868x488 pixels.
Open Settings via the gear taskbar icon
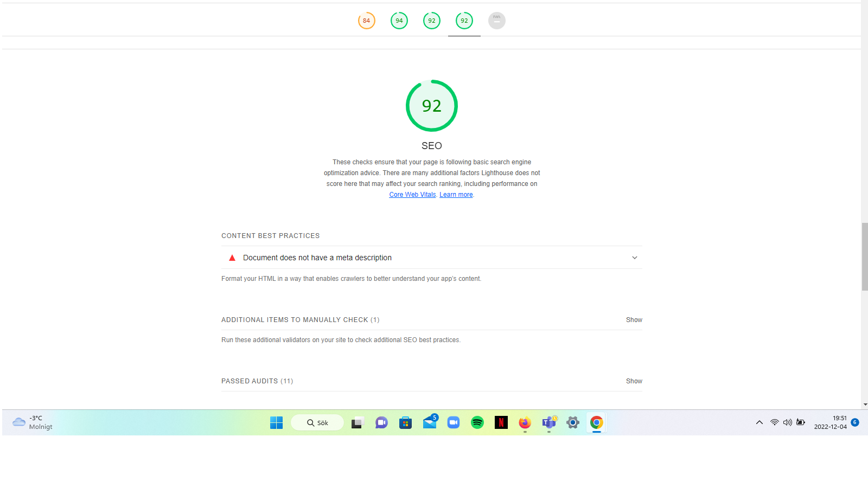tap(572, 422)
